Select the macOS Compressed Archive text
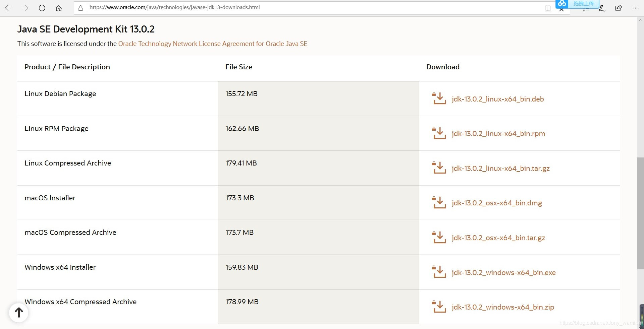The width and height of the screenshot is (644, 329). click(x=70, y=233)
